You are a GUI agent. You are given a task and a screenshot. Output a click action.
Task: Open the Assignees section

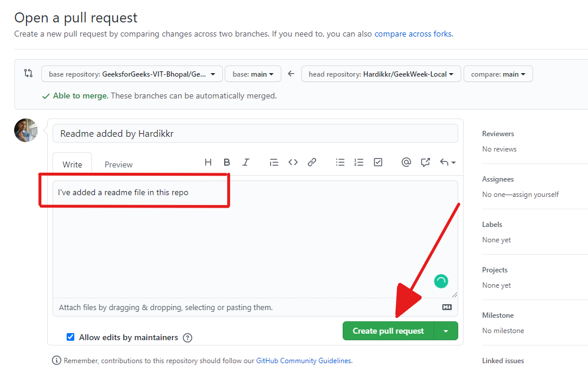point(498,179)
